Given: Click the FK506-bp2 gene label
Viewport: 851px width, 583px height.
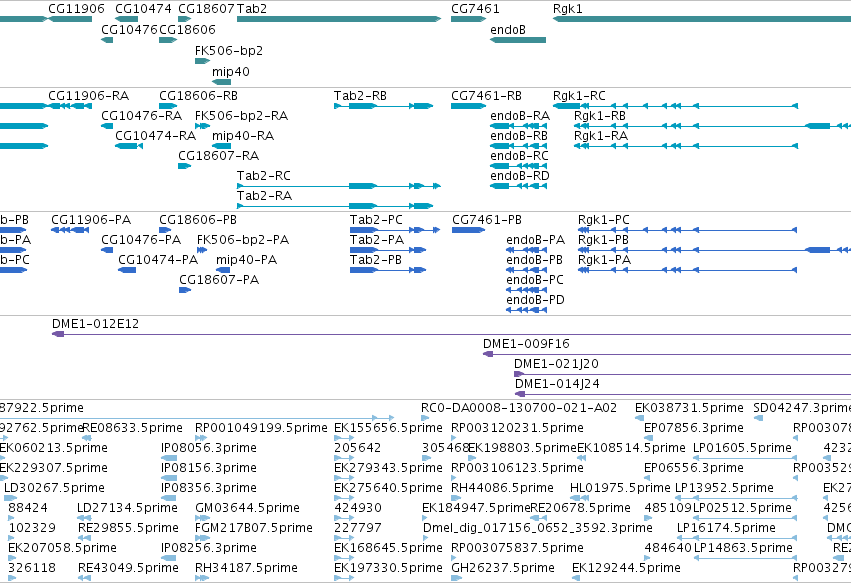Looking at the screenshot, I should coord(229,51).
